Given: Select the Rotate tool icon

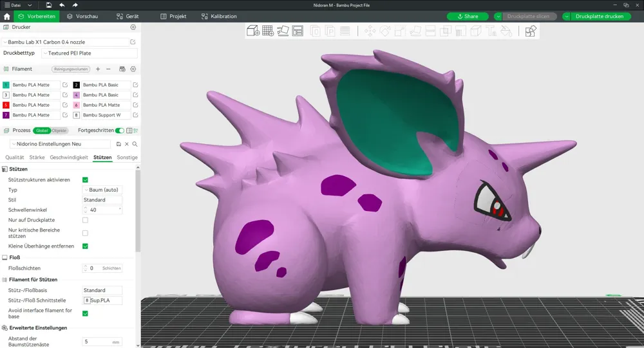Looking at the screenshot, I should (385, 31).
